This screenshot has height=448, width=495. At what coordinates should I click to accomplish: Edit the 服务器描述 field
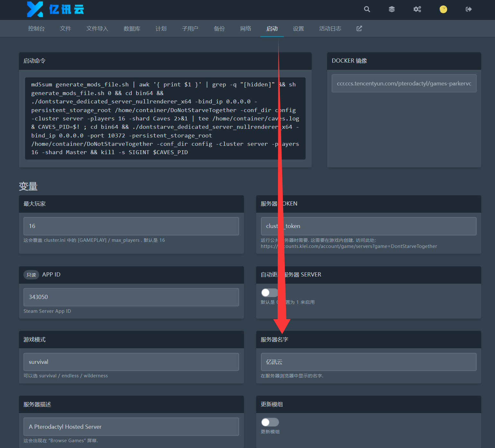131,426
